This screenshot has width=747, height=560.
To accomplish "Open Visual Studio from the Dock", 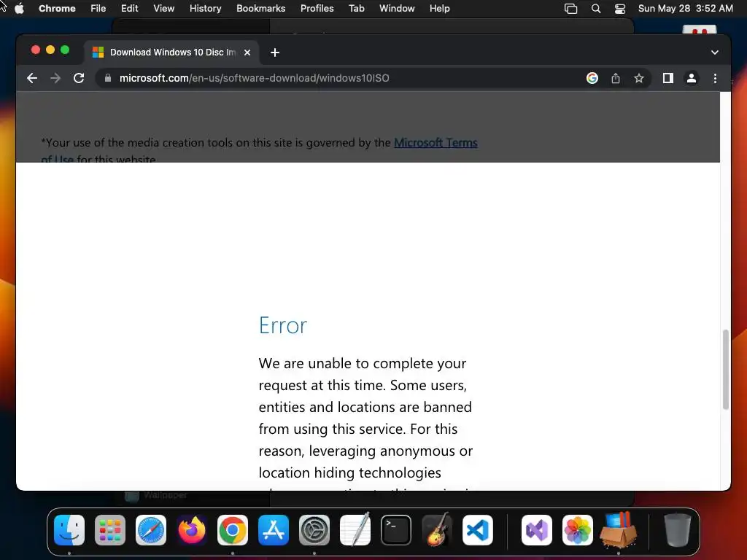I will click(x=537, y=530).
